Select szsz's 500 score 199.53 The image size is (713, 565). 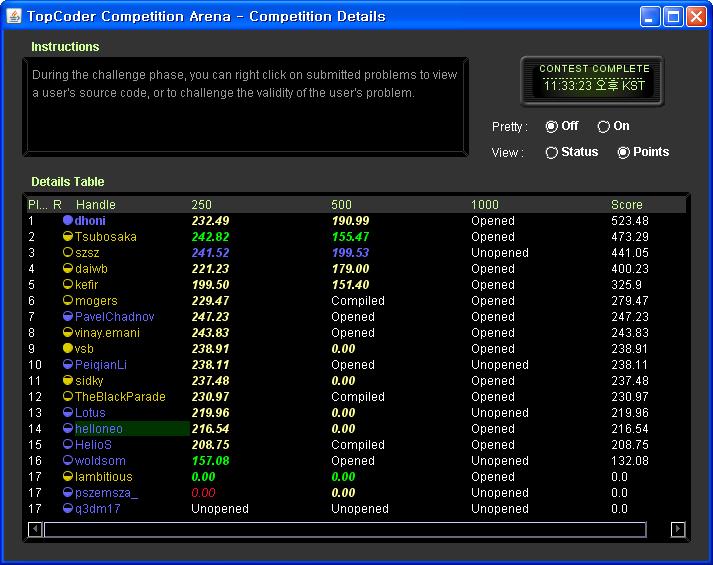tap(350, 253)
